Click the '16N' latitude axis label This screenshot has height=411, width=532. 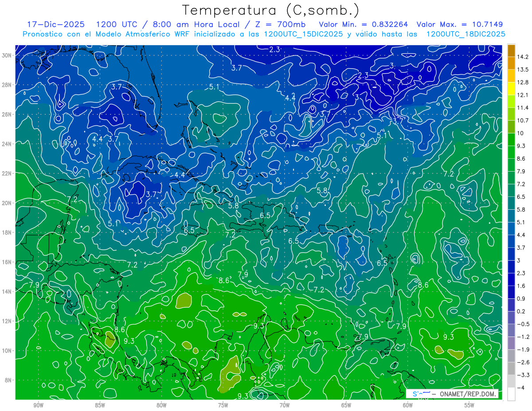click(7, 262)
